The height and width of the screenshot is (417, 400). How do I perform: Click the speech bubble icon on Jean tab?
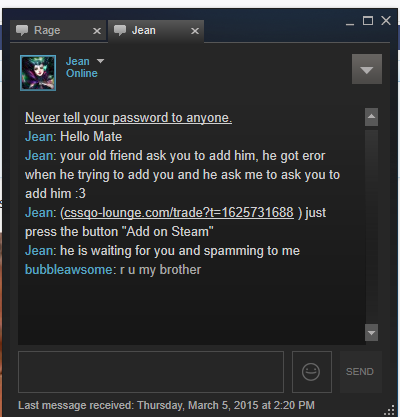point(120,30)
